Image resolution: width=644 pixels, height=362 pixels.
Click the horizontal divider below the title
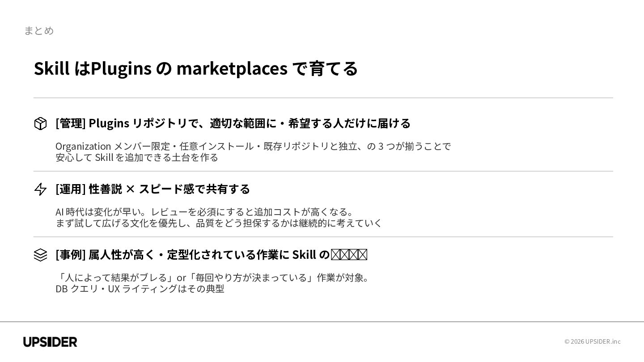coord(323,98)
